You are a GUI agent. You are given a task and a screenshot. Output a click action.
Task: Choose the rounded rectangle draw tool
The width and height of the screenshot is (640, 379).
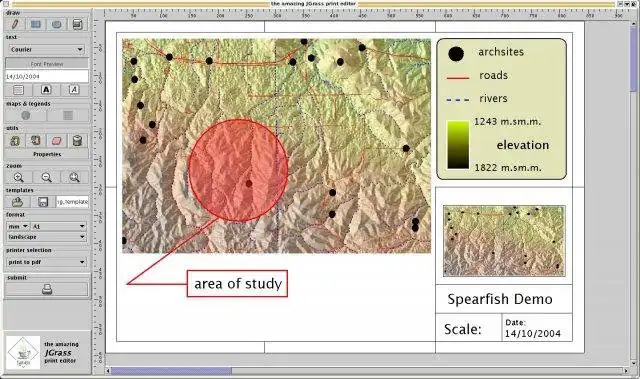pyautogui.click(x=56, y=24)
